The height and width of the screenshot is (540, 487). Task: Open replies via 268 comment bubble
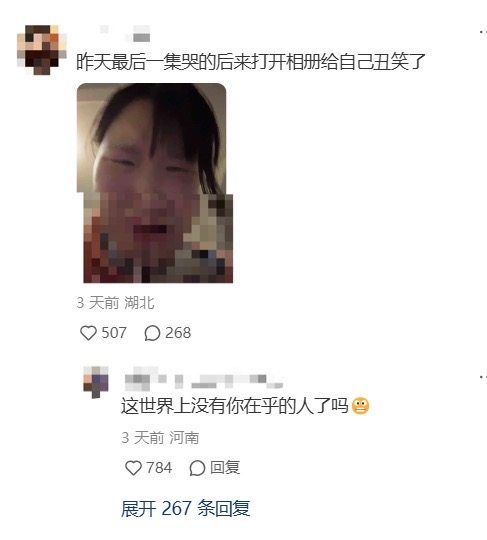coord(152,333)
